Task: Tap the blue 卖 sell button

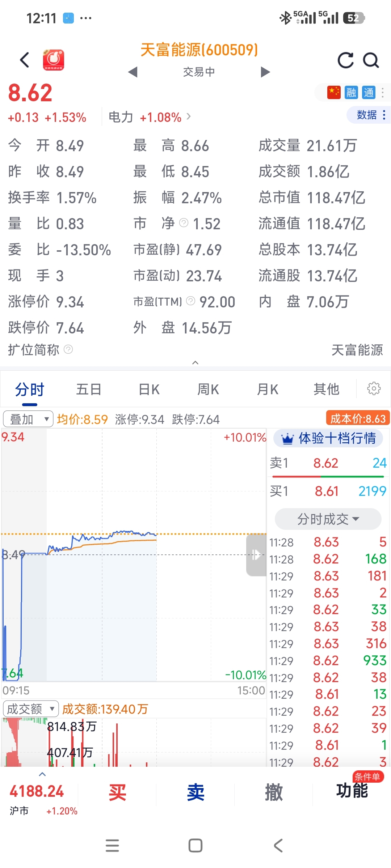Action: pyautogui.click(x=195, y=792)
